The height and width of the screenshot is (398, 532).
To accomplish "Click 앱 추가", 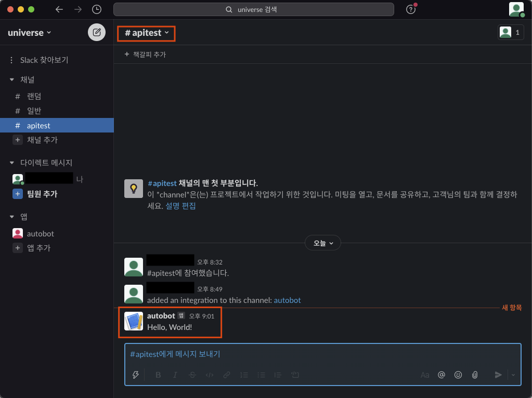I will click(x=38, y=248).
